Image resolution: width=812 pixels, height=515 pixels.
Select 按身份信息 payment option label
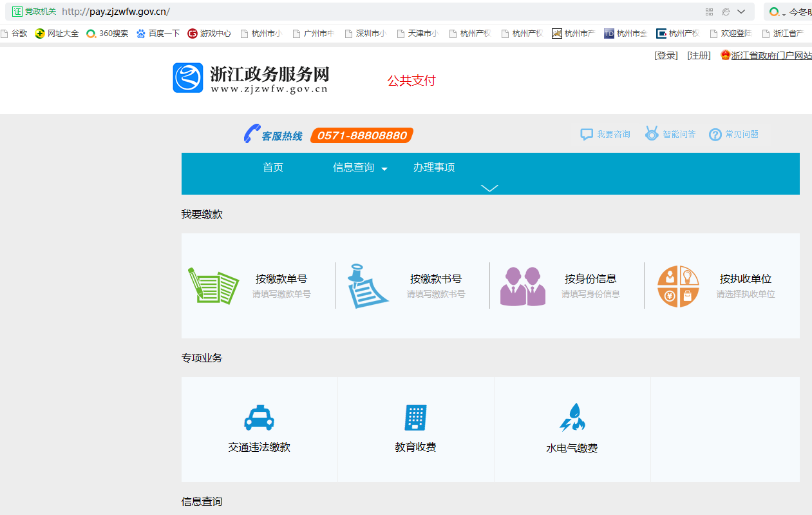coord(590,279)
